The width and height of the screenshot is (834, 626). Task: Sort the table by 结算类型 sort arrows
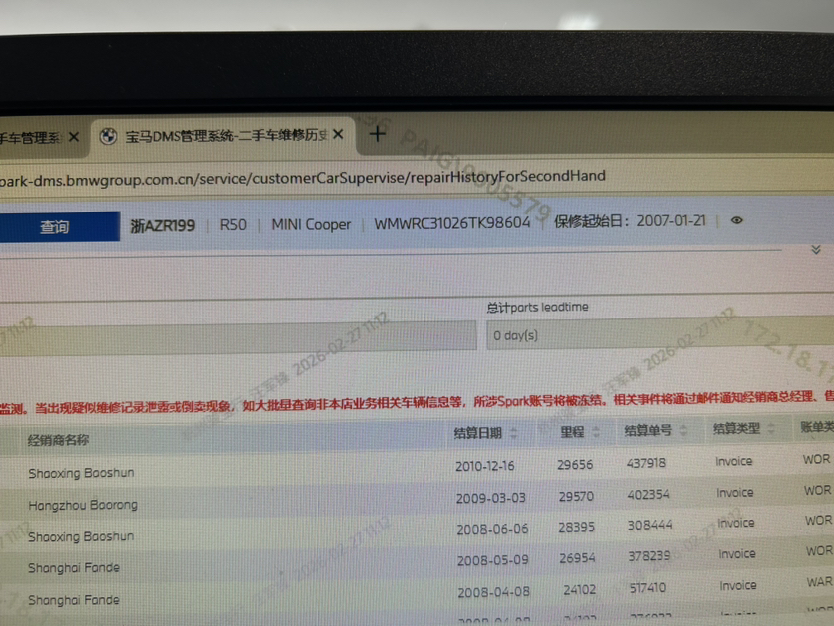pyautogui.click(x=770, y=429)
